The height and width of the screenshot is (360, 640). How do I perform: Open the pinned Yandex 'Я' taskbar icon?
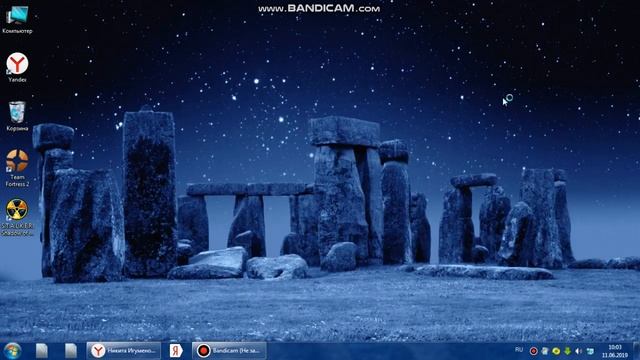tap(176, 351)
